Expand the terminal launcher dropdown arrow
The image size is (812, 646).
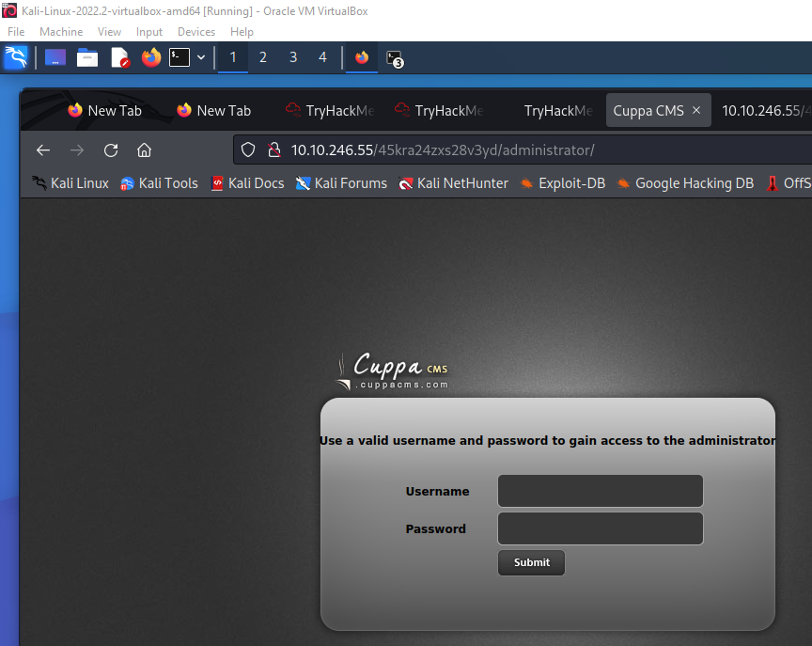point(201,57)
